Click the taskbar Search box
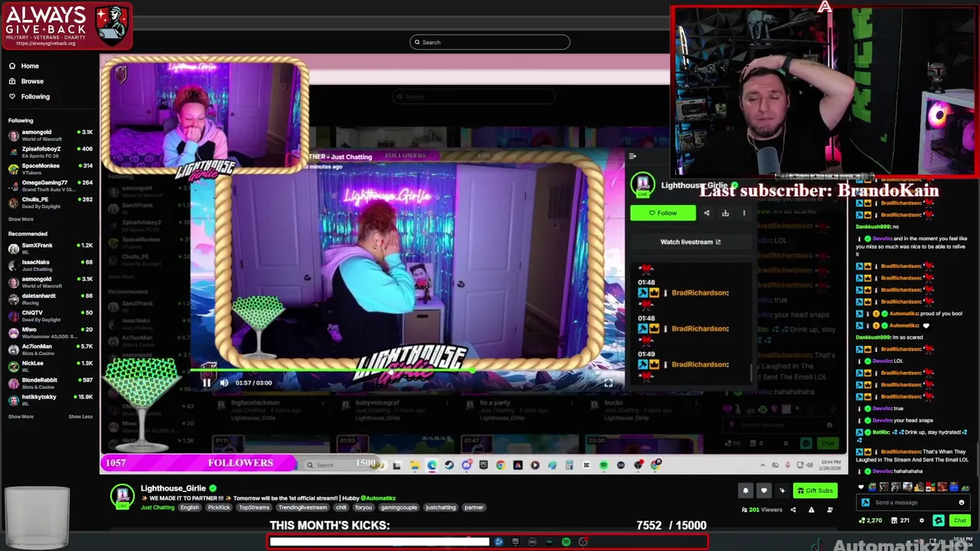The height and width of the screenshot is (551, 980). click(341, 465)
